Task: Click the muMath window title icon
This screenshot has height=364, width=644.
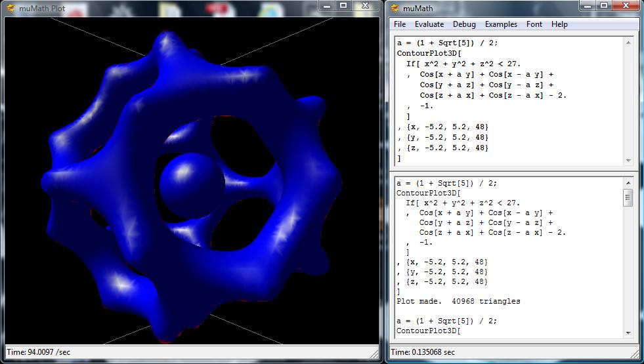Action: (x=395, y=9)
